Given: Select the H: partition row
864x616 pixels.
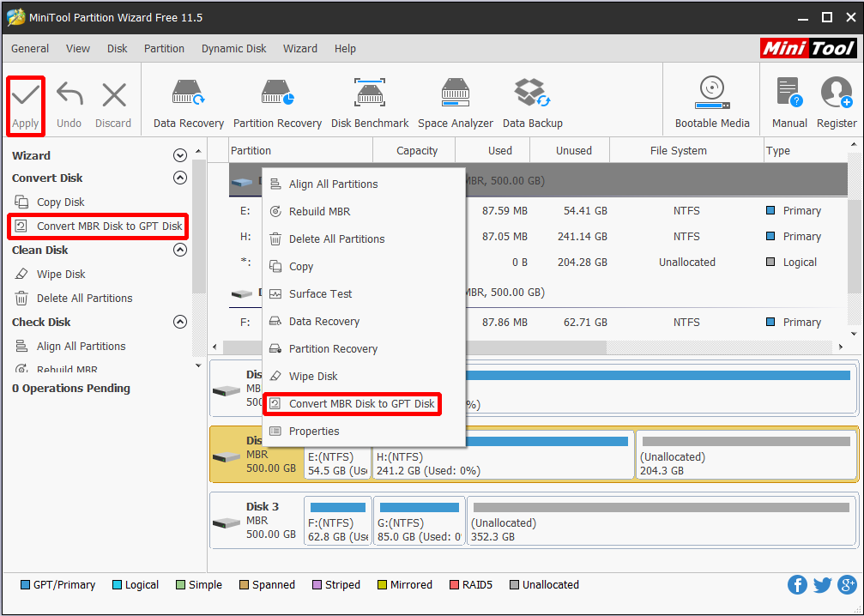Looking at the screenshot, I should [x=538, y=237].
